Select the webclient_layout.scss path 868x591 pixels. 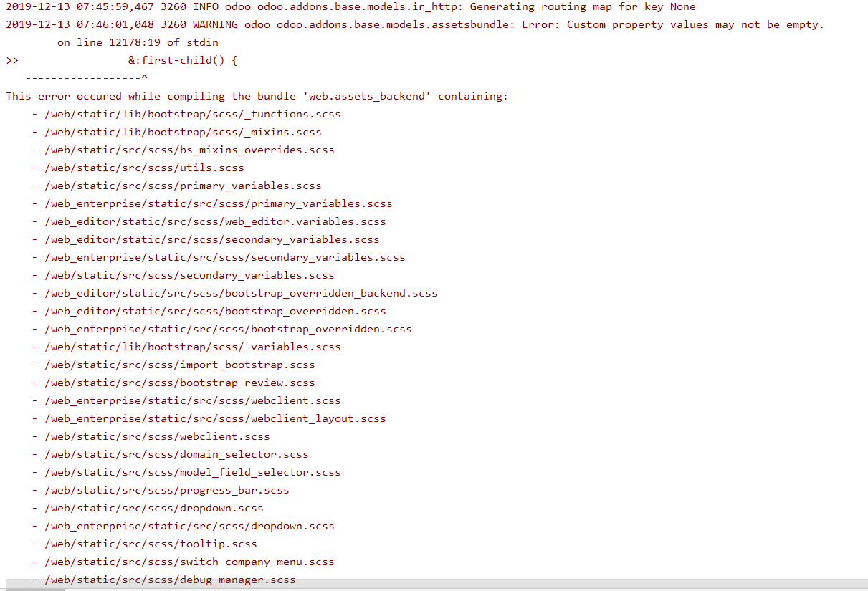(x=215, y=418)
